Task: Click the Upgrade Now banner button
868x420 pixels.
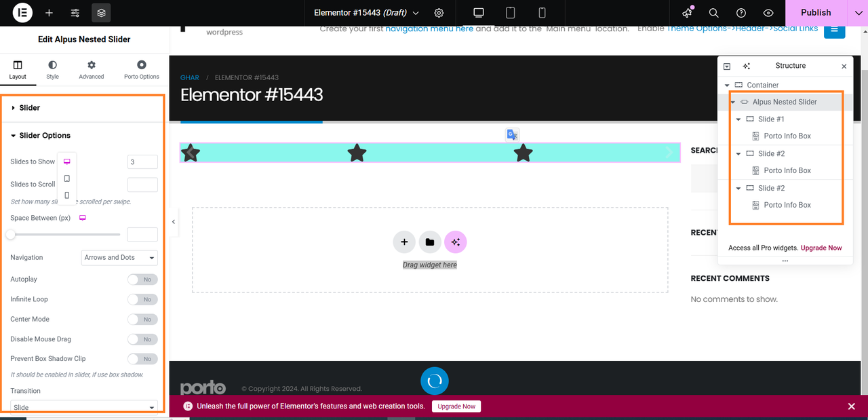Action: click(x=456, y=406)
